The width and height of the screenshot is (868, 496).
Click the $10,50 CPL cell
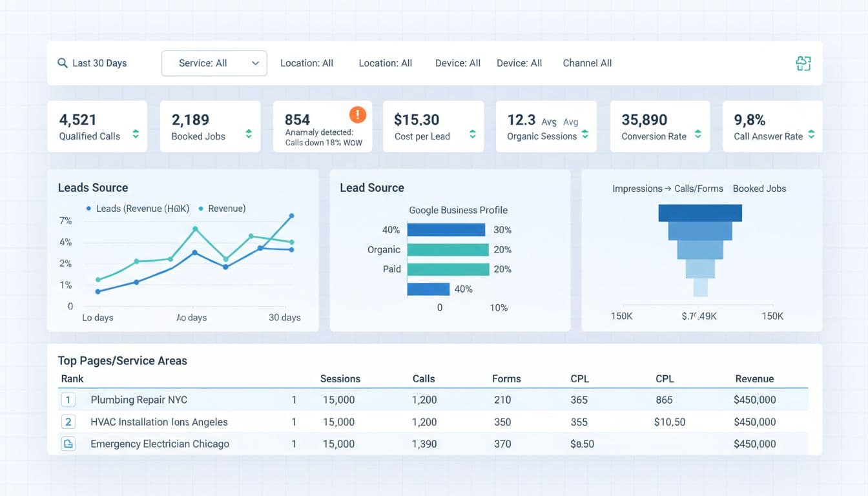[670, 422]
